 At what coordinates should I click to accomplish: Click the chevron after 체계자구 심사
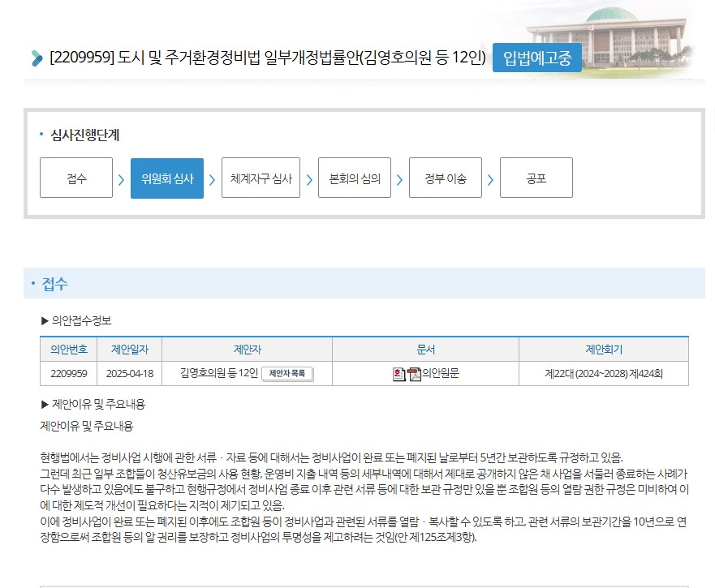click(x=308, y=178)
